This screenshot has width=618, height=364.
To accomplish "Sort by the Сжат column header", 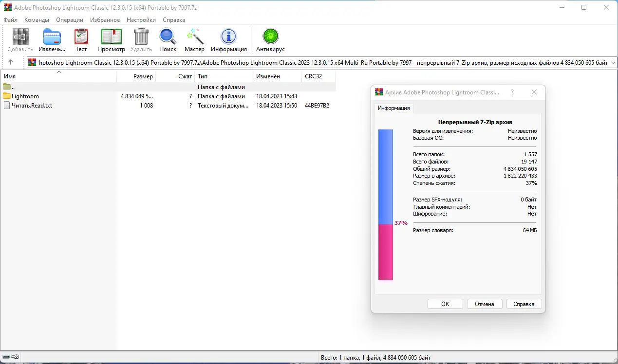I will 175,76.
